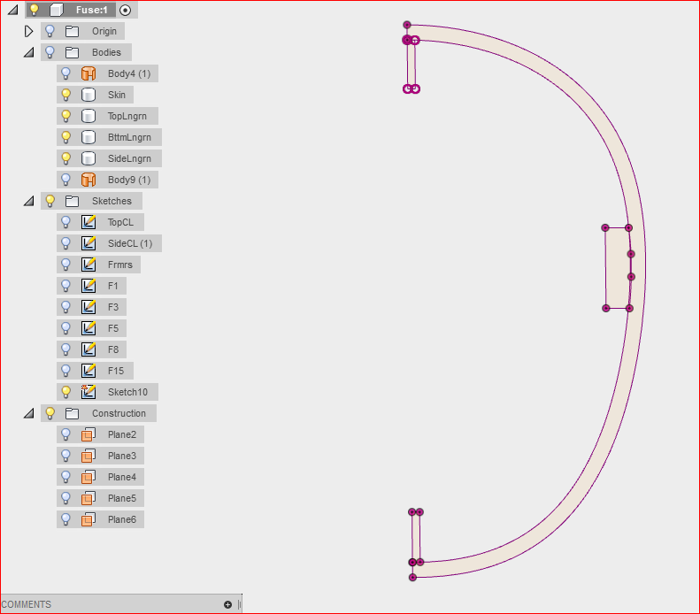The height and width of the screenshot is (614, 700).
Task: Toggle the Bodies folder light bulb
Action: pos(50,52)
